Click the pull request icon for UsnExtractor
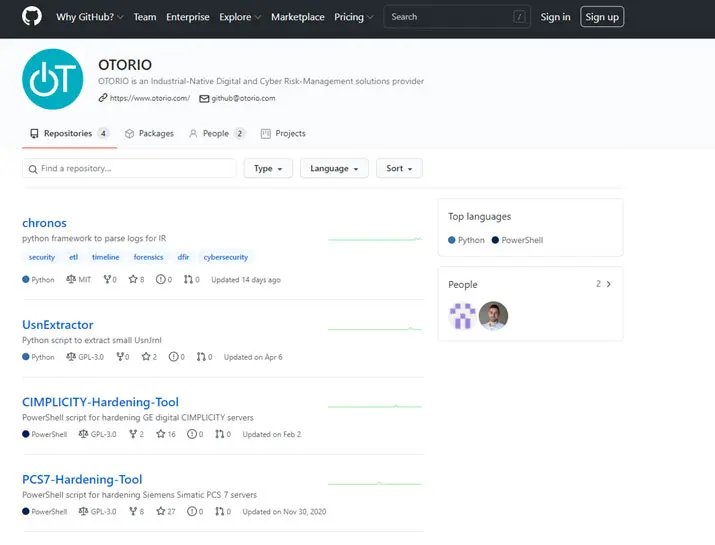This screenshot has width=715, height=545. [x=201, y=357]
